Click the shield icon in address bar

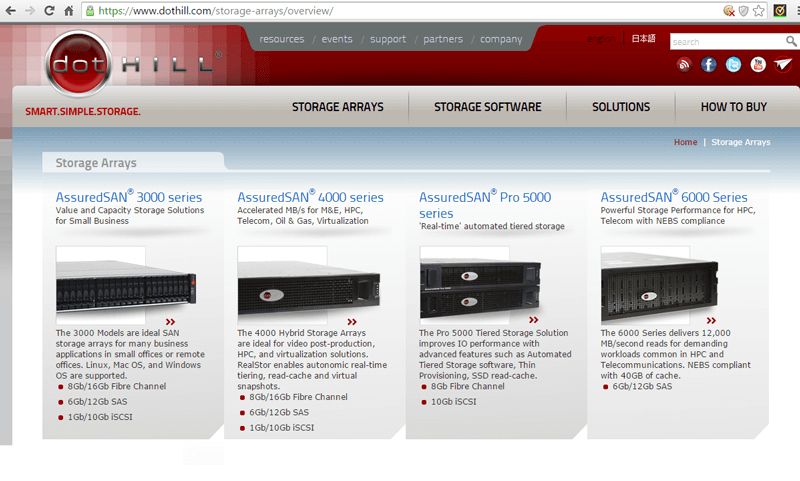pyautogui.click(x=744, y=11)
